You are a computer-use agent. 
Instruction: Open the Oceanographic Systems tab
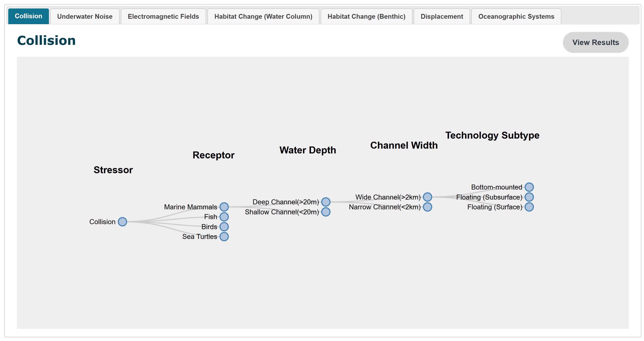(516, 16)
